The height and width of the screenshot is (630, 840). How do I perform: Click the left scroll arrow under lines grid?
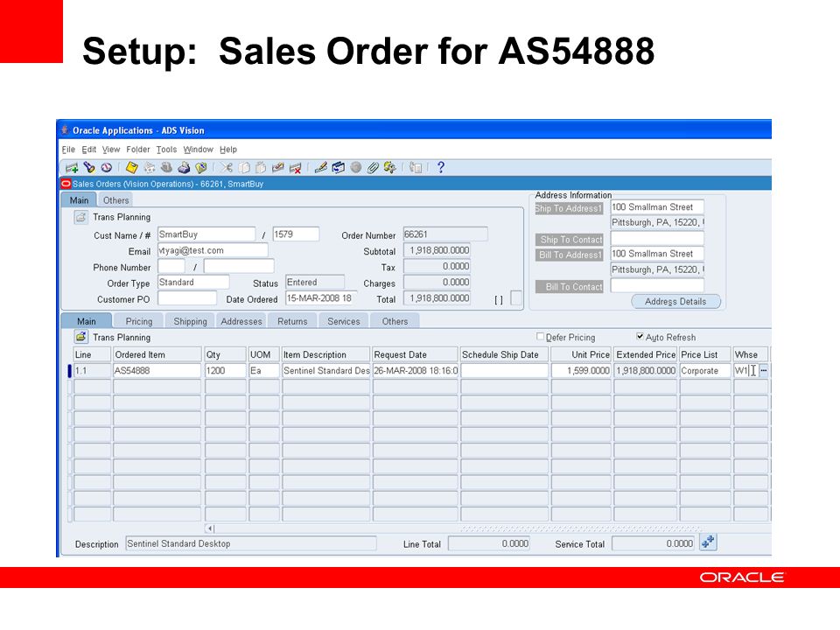click(x=210, y=528)
